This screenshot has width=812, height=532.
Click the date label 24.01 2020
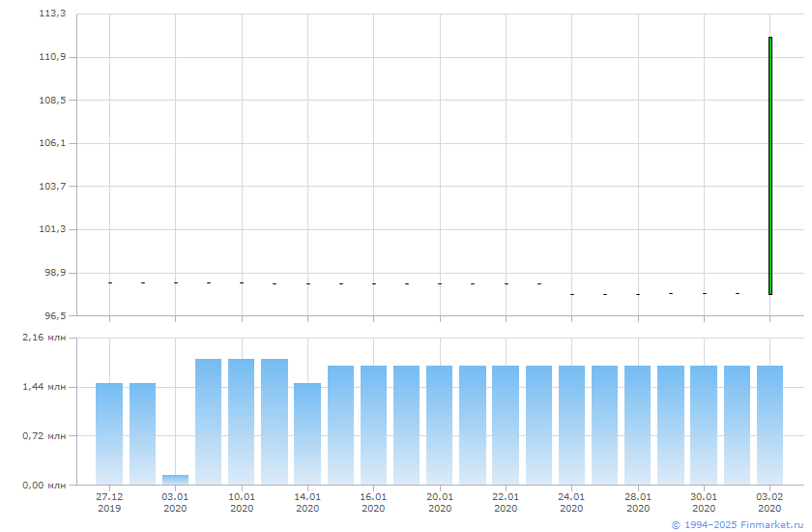click(x=571, y=502)
